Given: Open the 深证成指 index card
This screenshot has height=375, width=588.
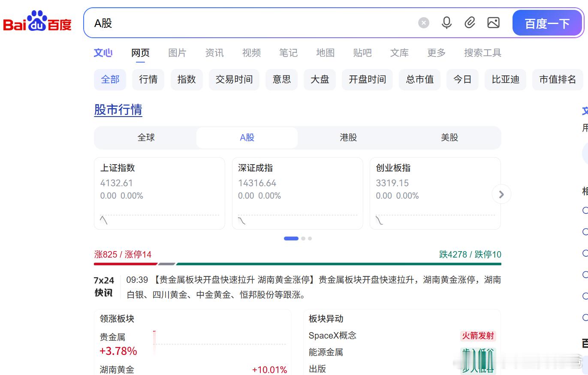Looking at the screenshot, I should [x=297, y=193].
